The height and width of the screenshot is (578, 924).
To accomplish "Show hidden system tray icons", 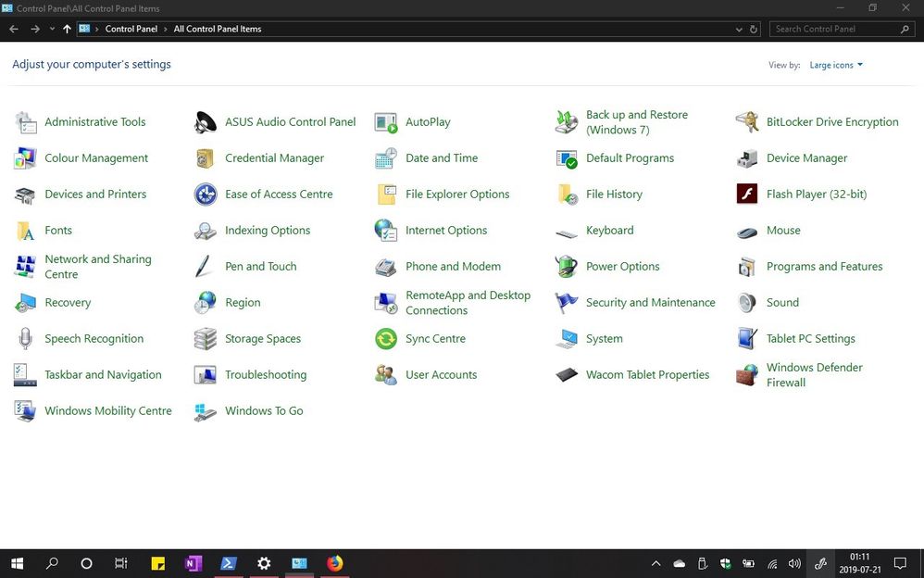I will [x=656, y=564].
